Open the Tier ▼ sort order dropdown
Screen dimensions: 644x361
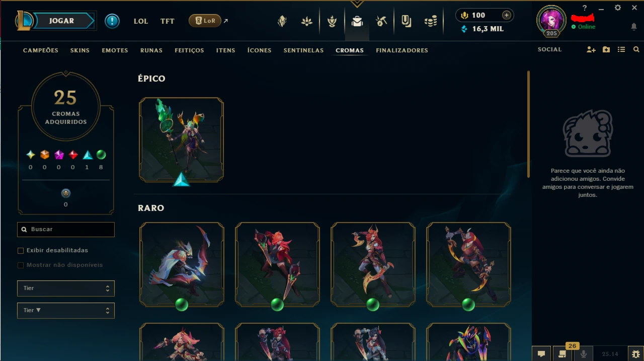pos(66,311)
